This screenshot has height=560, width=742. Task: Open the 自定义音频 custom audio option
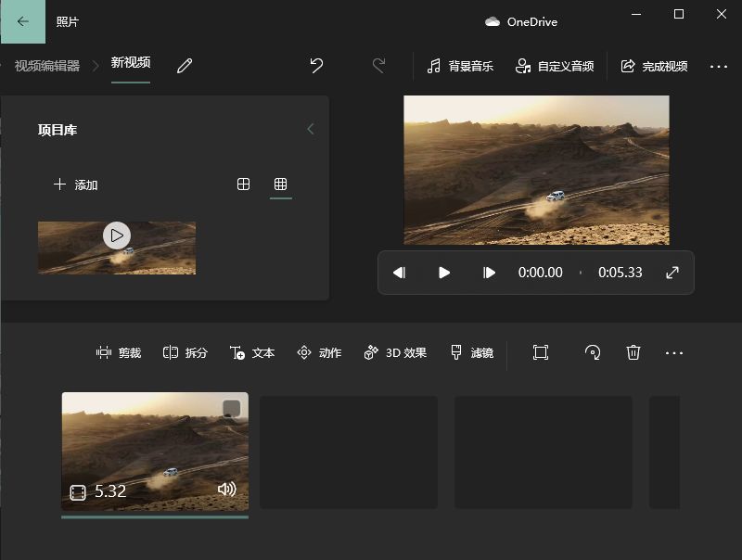[x=555, y=66]
